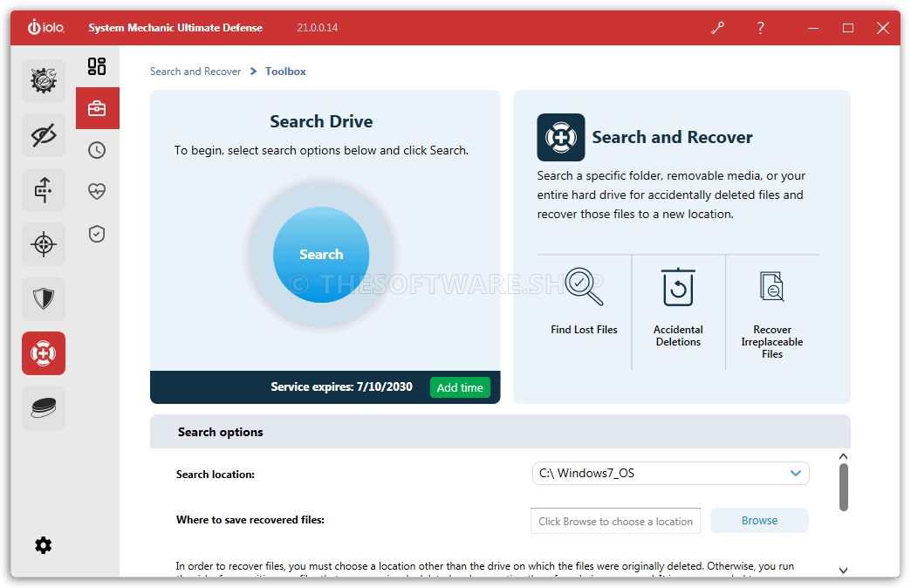Click the Search options scrollbar thumb
The image size is (911, 588).
pyautogui.click(x=844, y=488)
